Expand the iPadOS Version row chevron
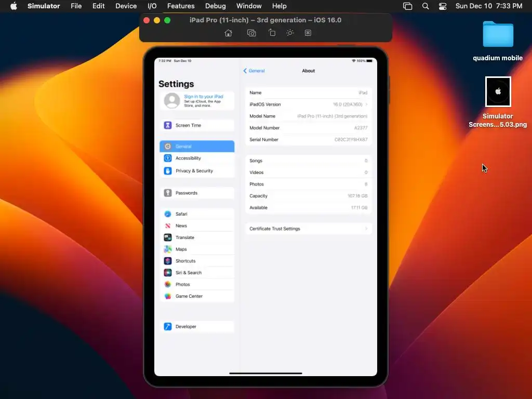The width and height of the screenshot is (532, 399). click(x=366, y=104)
